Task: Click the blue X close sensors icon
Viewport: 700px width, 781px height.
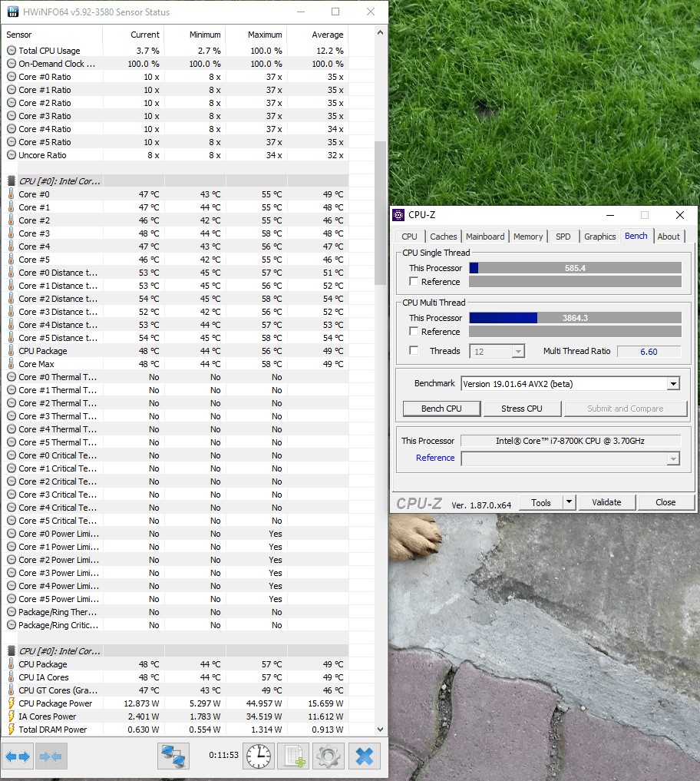Action: [x=365, y=756]
